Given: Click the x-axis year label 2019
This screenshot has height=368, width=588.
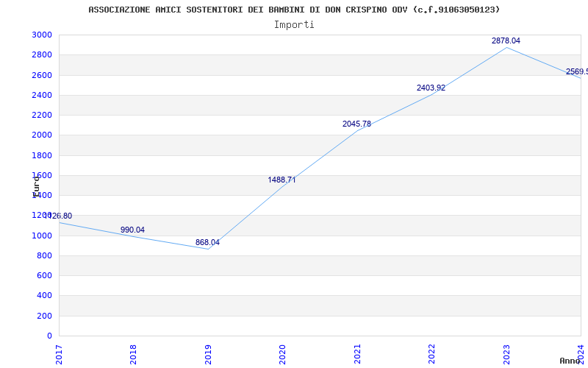Looking at the screenshot, I should 208,355.
